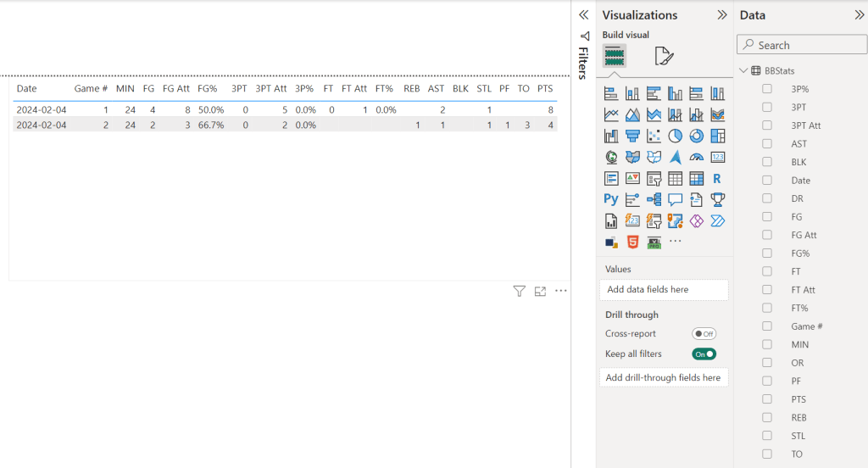The image size is (868, 468).
Task: Check the PTS field checkbox
Action: 767,399
